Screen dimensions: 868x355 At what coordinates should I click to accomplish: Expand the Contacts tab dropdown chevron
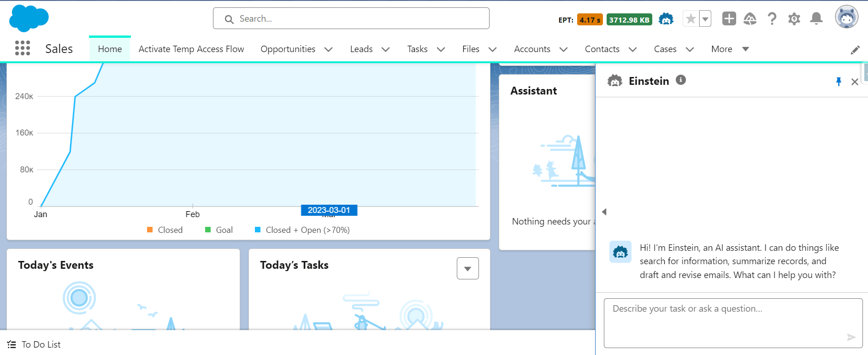[632, 49]
